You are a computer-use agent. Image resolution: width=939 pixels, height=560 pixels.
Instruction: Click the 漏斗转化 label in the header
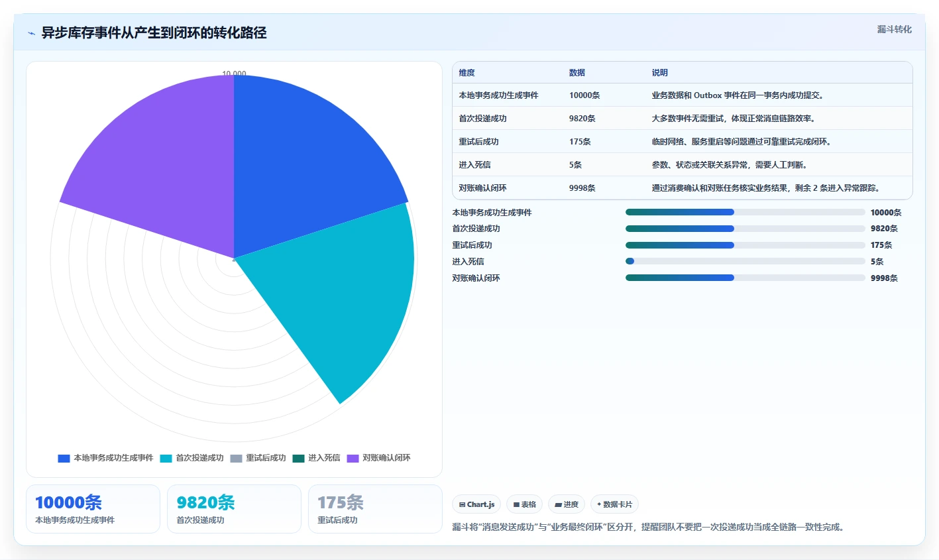click(894, 29)
